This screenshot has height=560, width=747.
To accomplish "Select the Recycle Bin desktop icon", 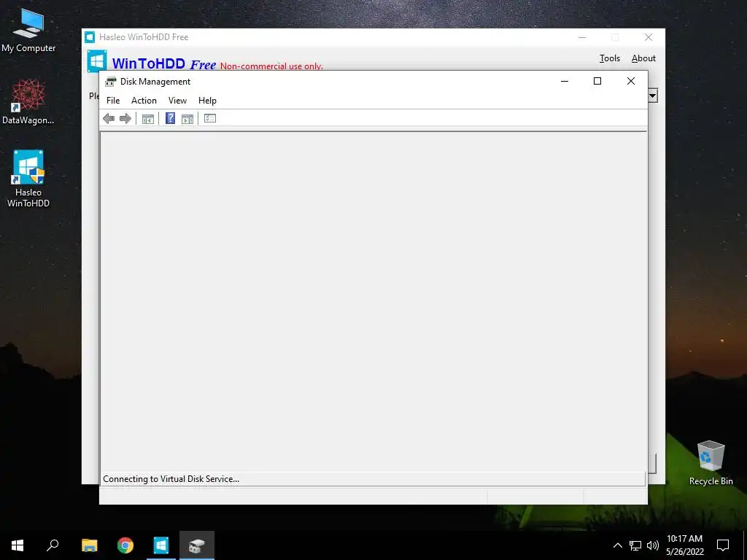I will pyautogui.click(x=711, y=463).
